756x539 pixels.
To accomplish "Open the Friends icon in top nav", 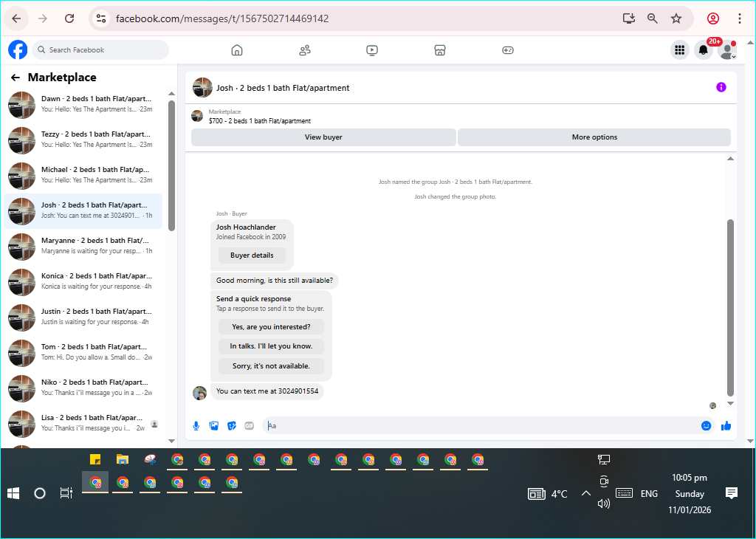I will point(305,50).
